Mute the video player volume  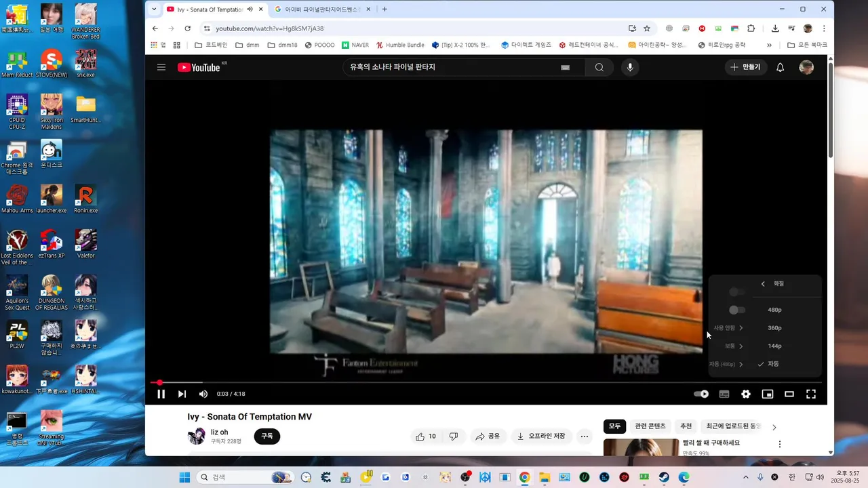coord(203,394)
